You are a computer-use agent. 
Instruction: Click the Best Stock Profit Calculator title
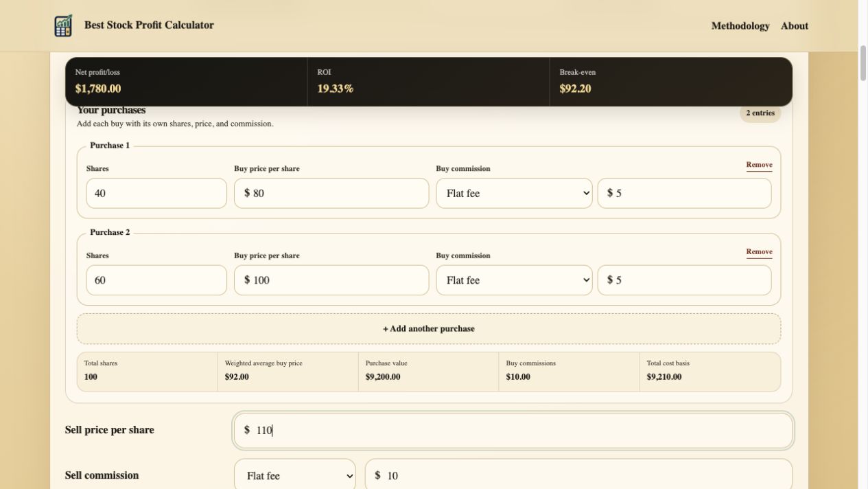149,25
